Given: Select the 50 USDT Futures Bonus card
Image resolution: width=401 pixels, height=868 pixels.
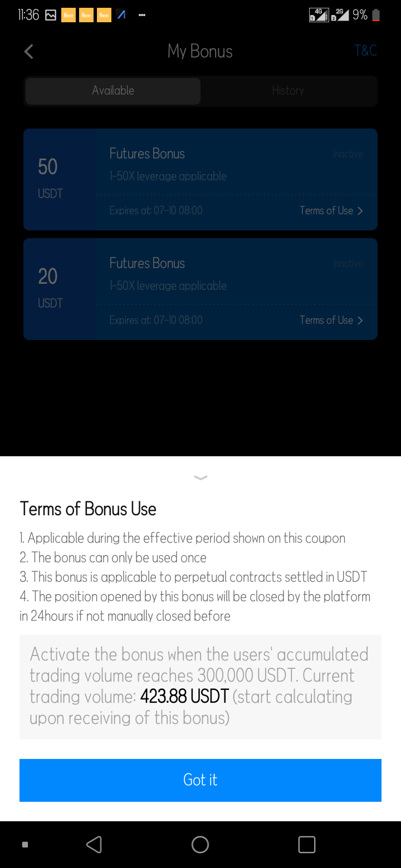Looking at the screenshot, I should tap(200, 179).
